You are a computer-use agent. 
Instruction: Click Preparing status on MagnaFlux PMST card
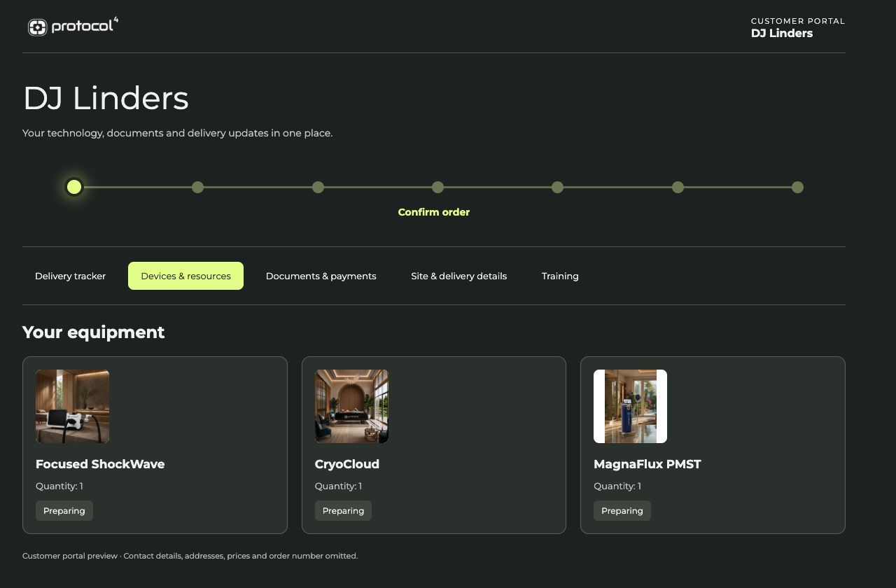(622, 510)
